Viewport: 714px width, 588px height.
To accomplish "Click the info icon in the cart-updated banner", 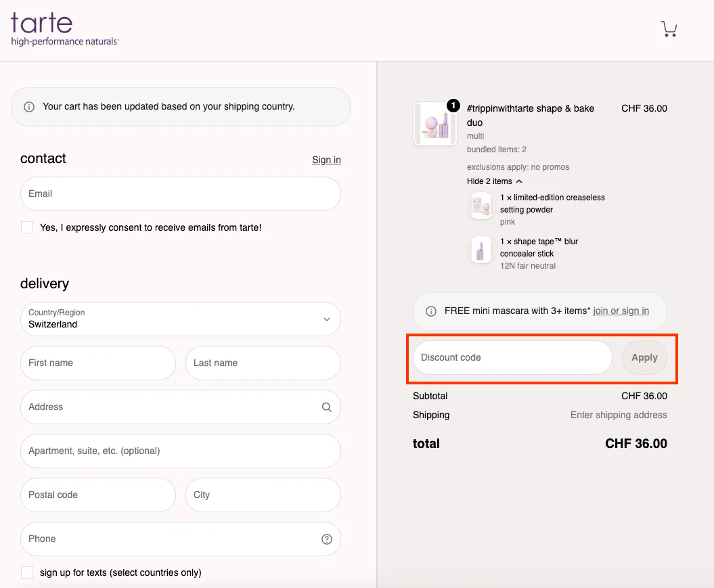I will (28, 106).
